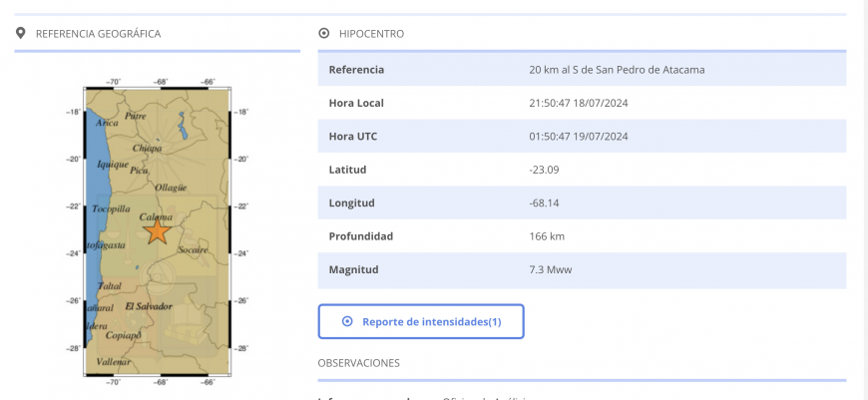Click the target icon next to Hipocentro
Screen dimensions: 868x400
323,34
